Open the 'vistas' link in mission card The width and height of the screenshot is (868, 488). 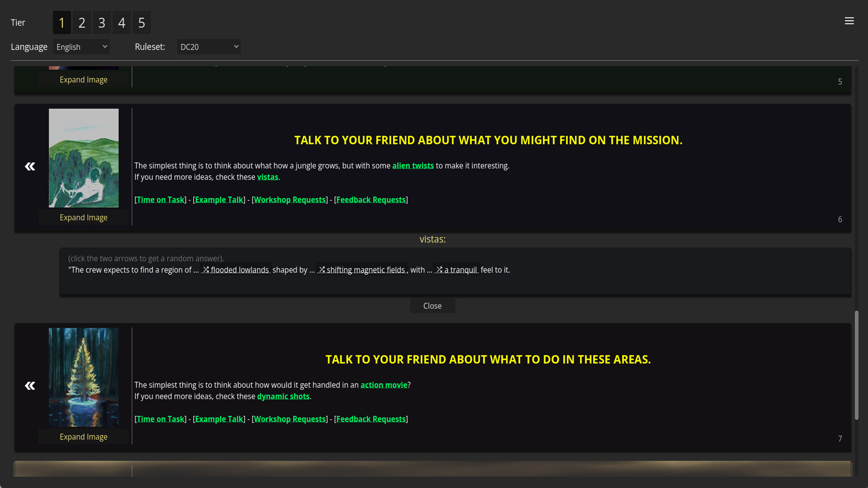[x=268, y=177]
